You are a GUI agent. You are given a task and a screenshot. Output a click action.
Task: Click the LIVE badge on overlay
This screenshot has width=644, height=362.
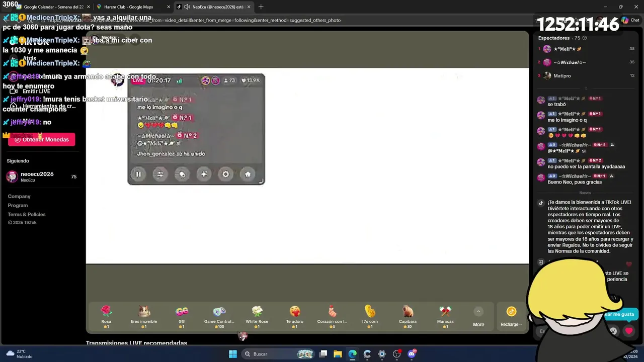[138, 80]
